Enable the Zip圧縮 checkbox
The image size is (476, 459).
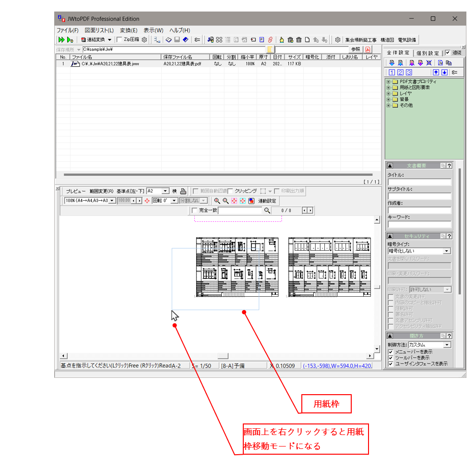pyautogui.click(x=119, y=39)
